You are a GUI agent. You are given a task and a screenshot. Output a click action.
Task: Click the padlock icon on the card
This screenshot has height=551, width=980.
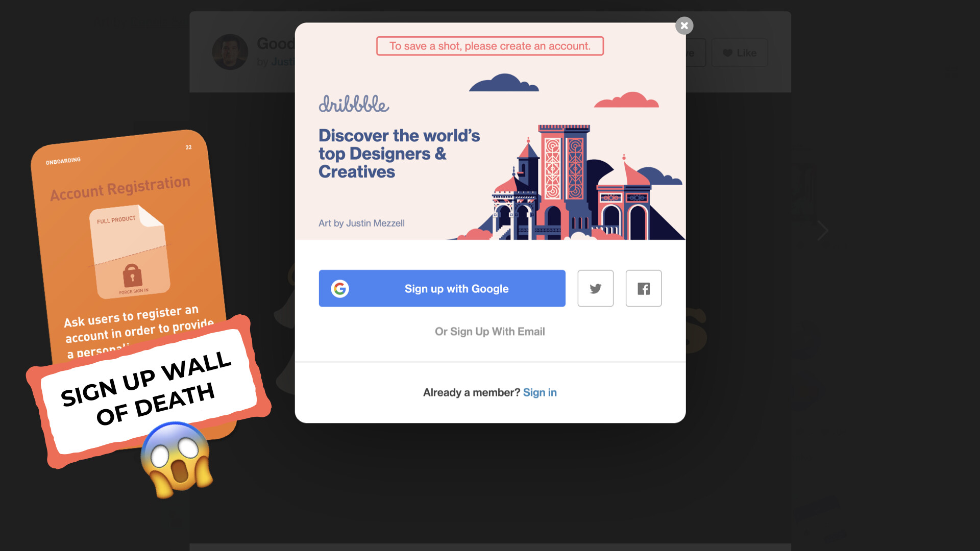click(x=132, y=276)
